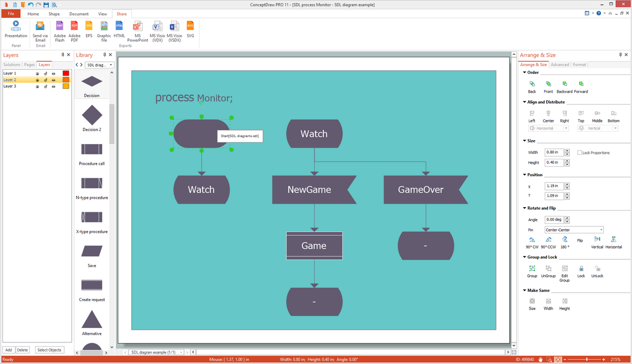Flip the shape vertically

[597, 242]
